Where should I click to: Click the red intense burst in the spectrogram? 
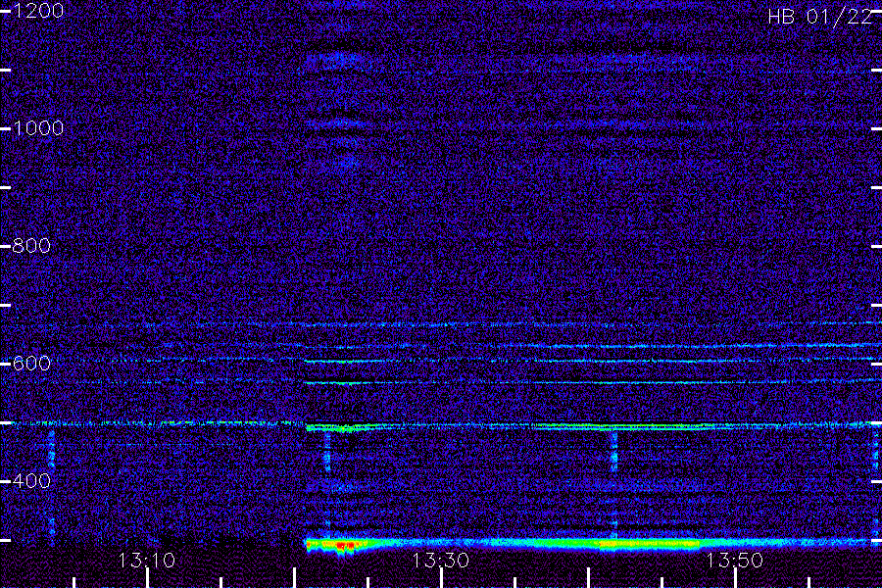click(345, 545)
